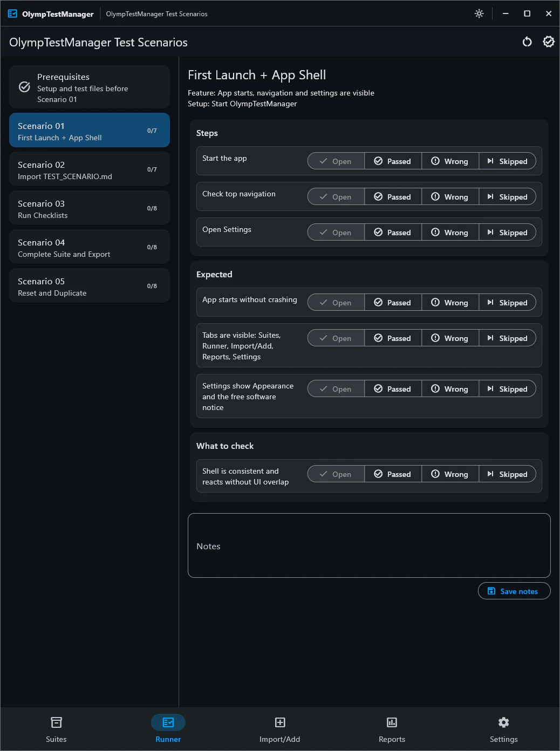The width and height of the screenshot is (560, 751).
Task: Set 'App starts without crashing' to Open
Action: point(336,302)
